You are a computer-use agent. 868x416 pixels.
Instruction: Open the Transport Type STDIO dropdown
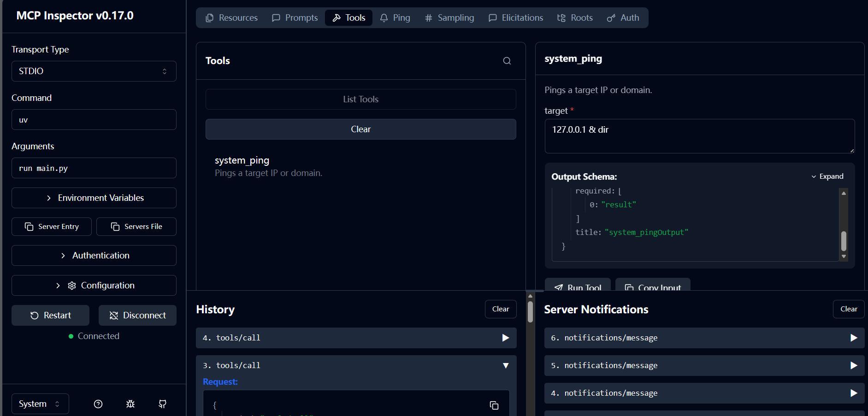[x=94, y=71]
